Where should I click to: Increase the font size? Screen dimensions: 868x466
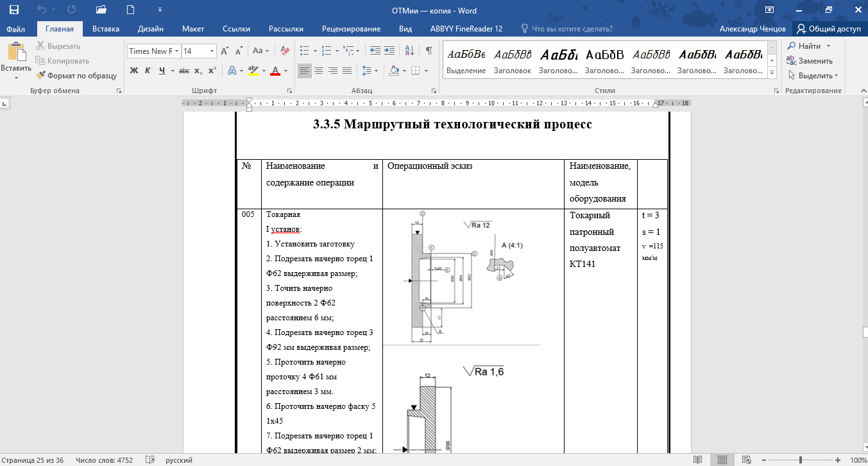click(x=225, y=51)
